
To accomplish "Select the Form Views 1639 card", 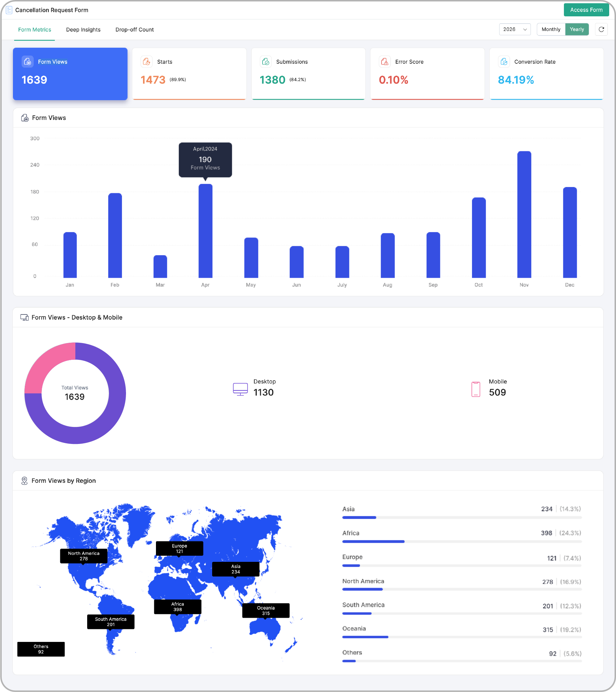I will click(x=70, y=74).
